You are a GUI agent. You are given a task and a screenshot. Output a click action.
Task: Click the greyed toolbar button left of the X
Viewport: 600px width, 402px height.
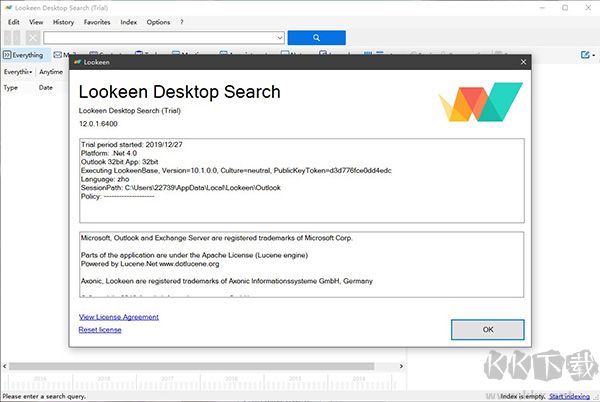pyautogui.click(x=13, y=37)
